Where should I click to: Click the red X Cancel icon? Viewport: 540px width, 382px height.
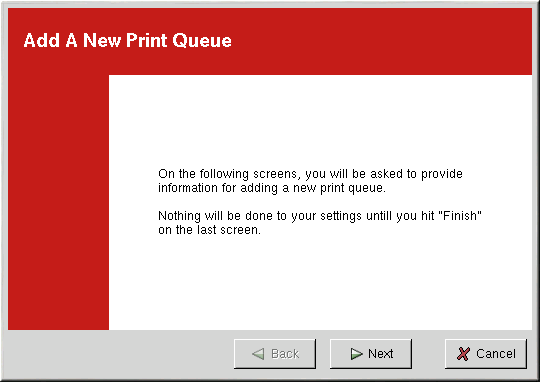(463, 354)
